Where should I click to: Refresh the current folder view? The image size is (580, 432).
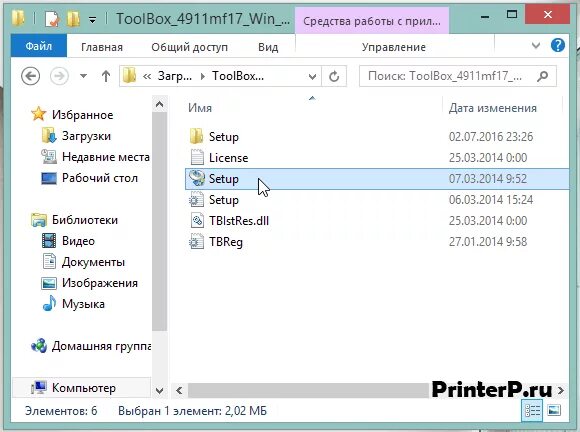coord(334,77)
